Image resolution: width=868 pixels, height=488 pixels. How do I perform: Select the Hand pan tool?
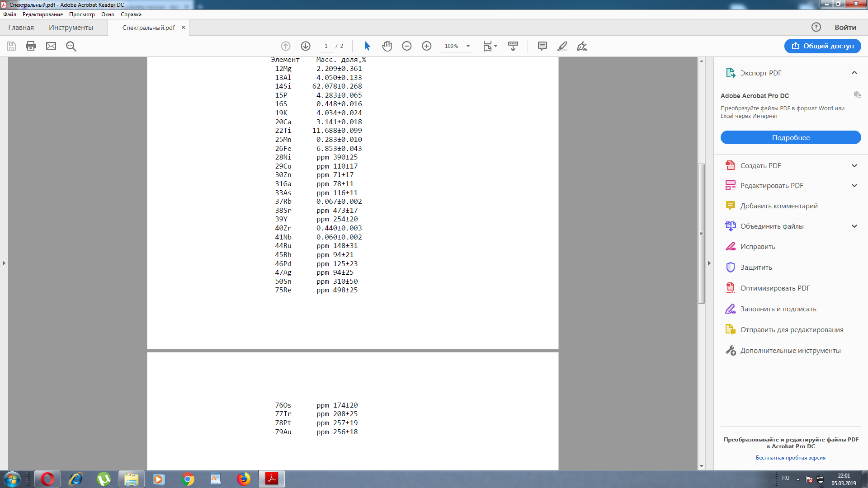(x=387, y=46)
